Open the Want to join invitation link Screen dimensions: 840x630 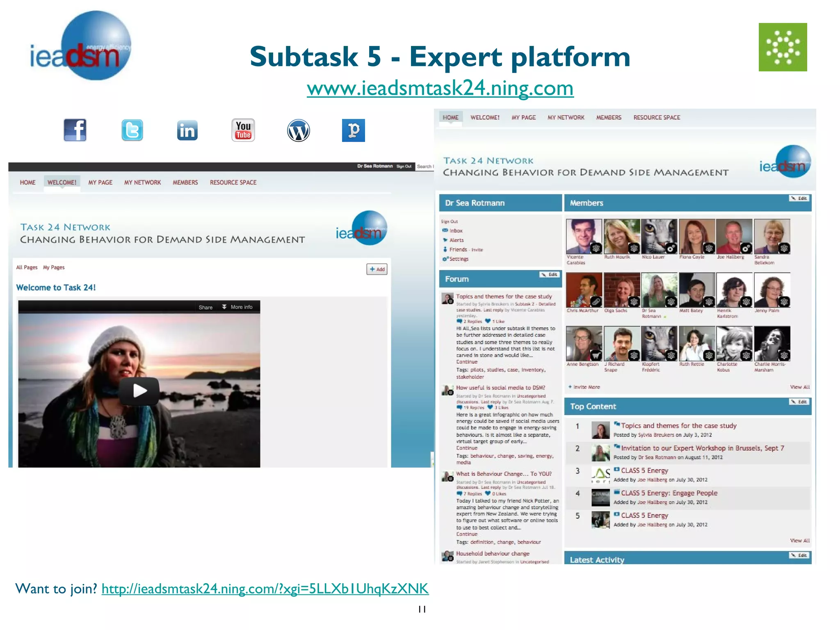click(x=265, y=589)
